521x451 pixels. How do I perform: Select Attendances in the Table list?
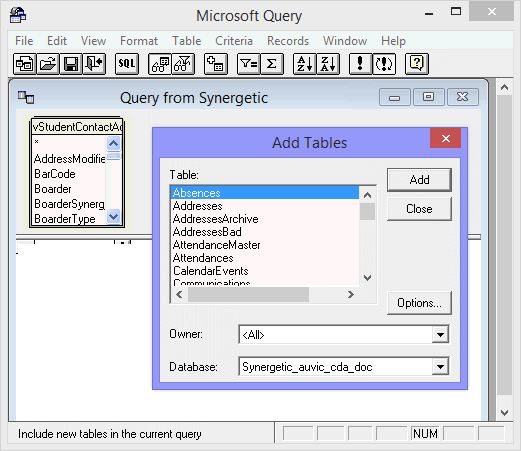[265, 258]
